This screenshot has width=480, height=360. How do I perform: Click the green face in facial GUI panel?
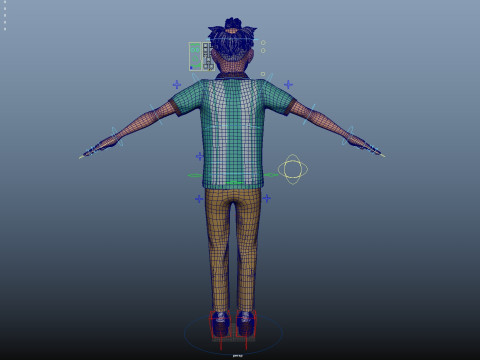click(x=195, y=56)
